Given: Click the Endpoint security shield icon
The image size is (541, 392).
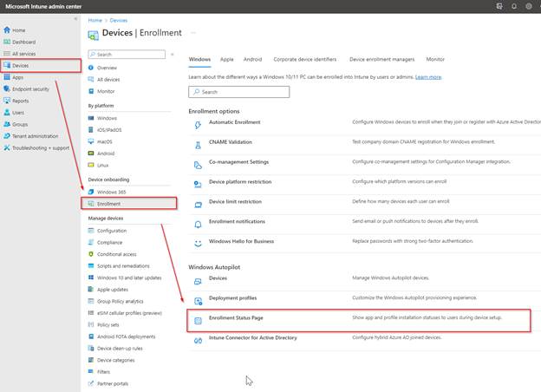Looking at the screenshot, I should (x=8, y=88).
